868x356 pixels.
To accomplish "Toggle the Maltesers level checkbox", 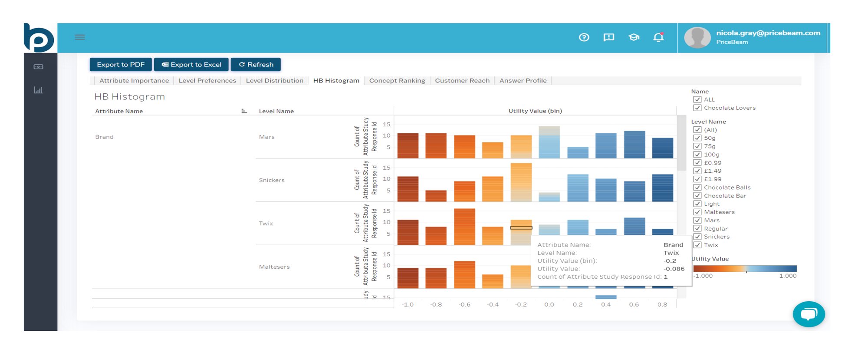I will click(x=697, y=212).
